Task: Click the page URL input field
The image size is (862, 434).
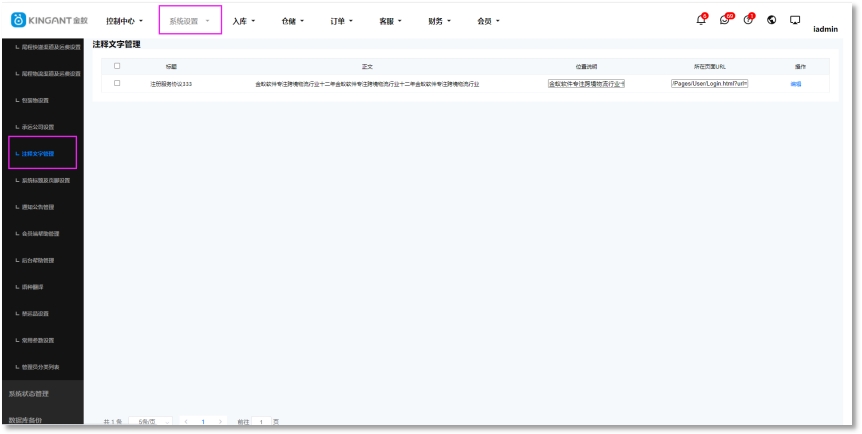Action: point(710,84)
